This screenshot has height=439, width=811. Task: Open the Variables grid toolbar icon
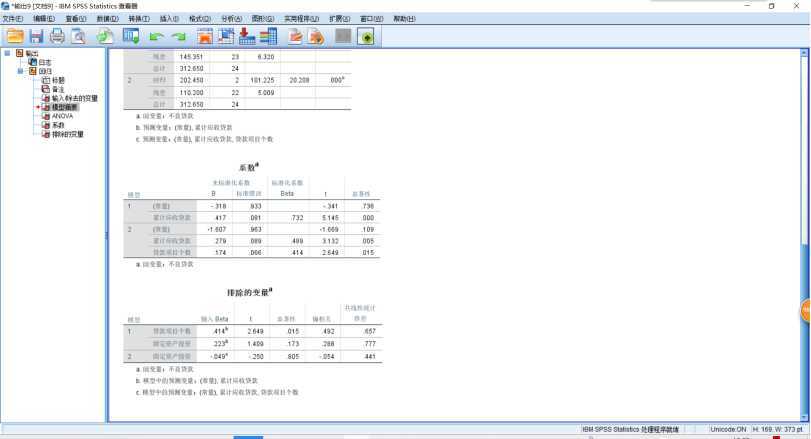pyautogui.click(x=268, y=36)
